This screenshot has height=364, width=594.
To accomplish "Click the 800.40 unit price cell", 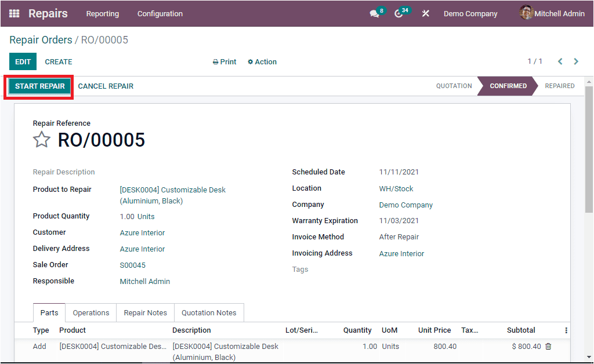I will (445, 346).
